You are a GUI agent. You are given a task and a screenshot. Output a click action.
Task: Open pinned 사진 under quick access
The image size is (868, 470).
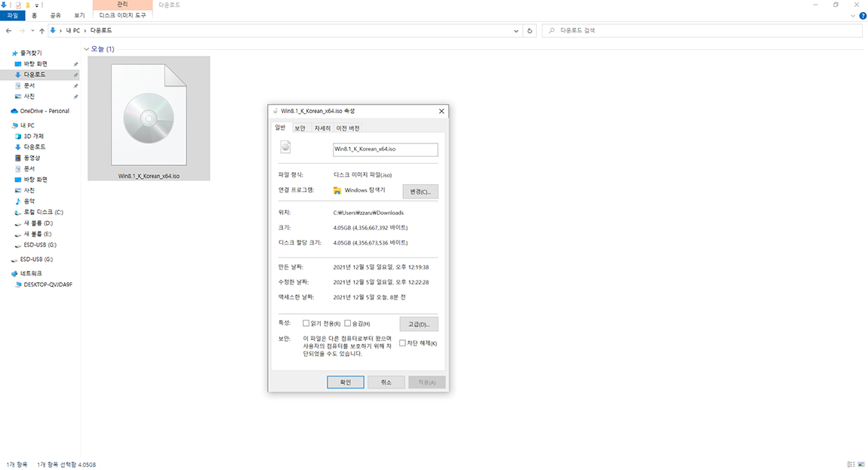pos(29,97)
